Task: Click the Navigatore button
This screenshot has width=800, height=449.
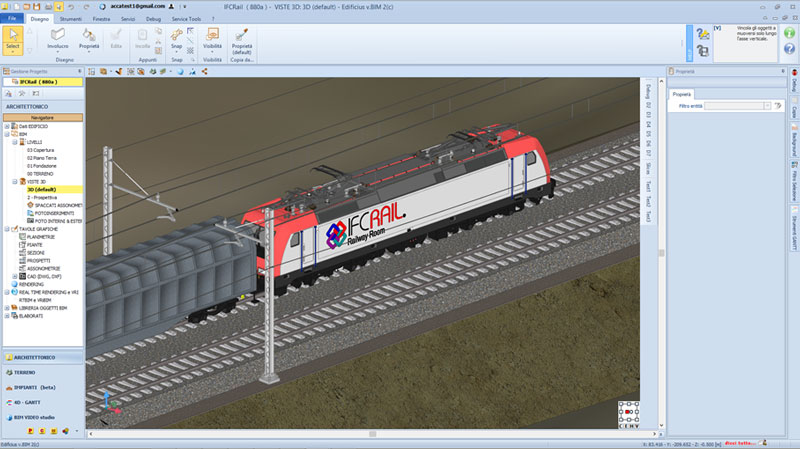Action: 43,117
